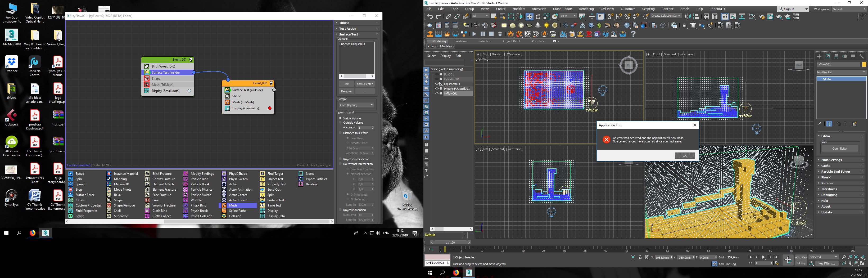868x278 pixels.
Task: Open Windows Start menu on left taskbar
Action: (6, 233)
